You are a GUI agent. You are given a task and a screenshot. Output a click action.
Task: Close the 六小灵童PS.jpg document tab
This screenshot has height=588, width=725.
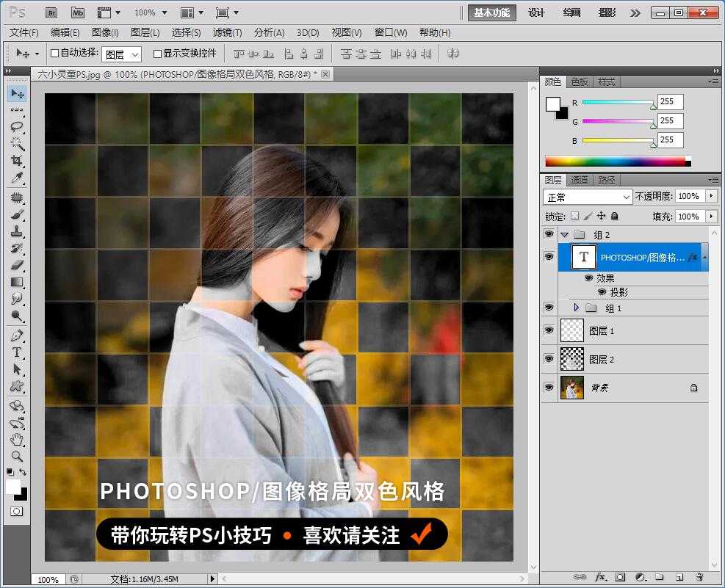325,74
